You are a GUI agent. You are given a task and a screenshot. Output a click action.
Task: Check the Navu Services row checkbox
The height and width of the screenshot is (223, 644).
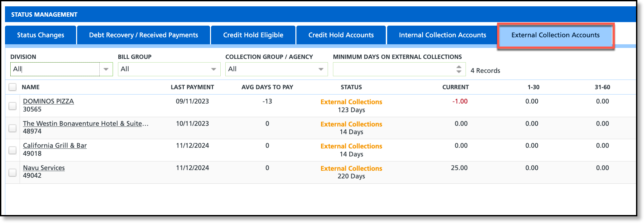(12, 172)
